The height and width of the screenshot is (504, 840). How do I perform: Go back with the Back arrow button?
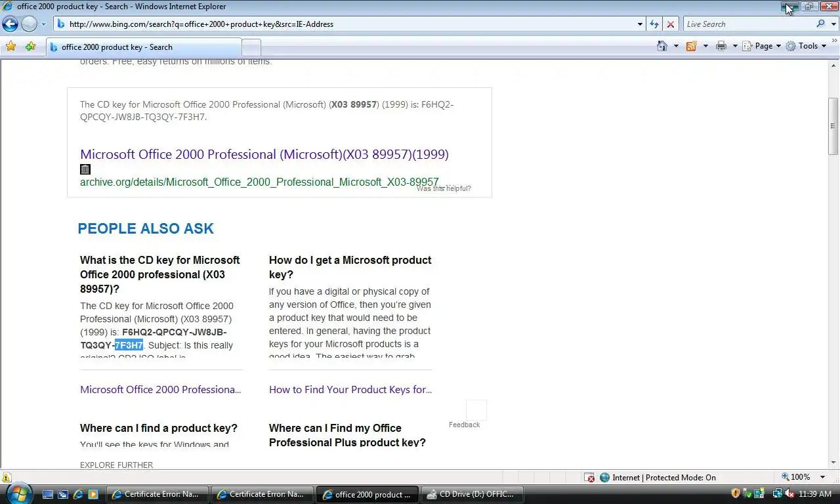point(10,24)
